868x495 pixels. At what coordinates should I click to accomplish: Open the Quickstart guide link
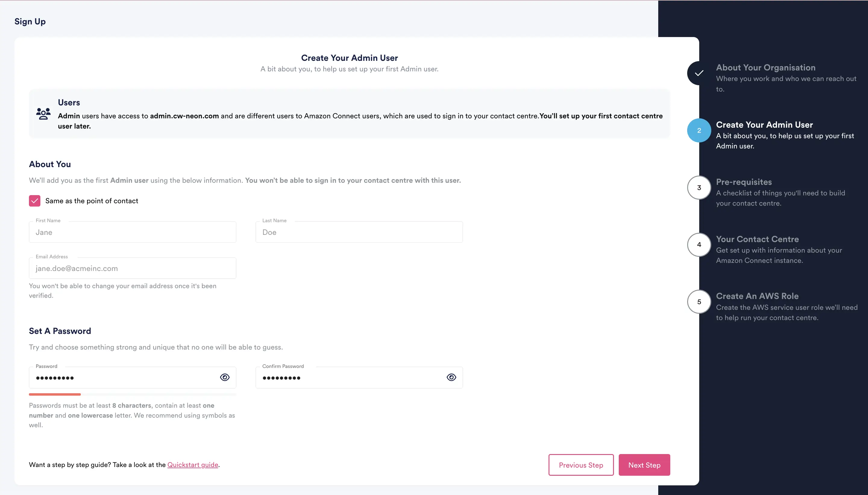point(193,465)
